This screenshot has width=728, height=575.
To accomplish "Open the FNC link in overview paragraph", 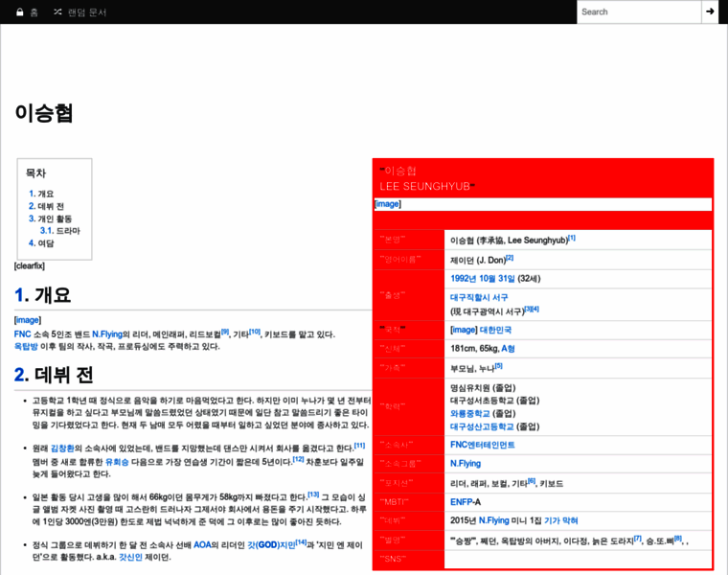I will tap(22, 334).
